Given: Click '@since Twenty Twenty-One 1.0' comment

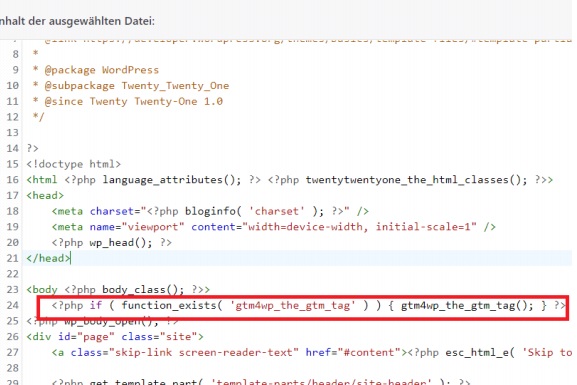Looking at the screenshot, I should coord(134,101).
